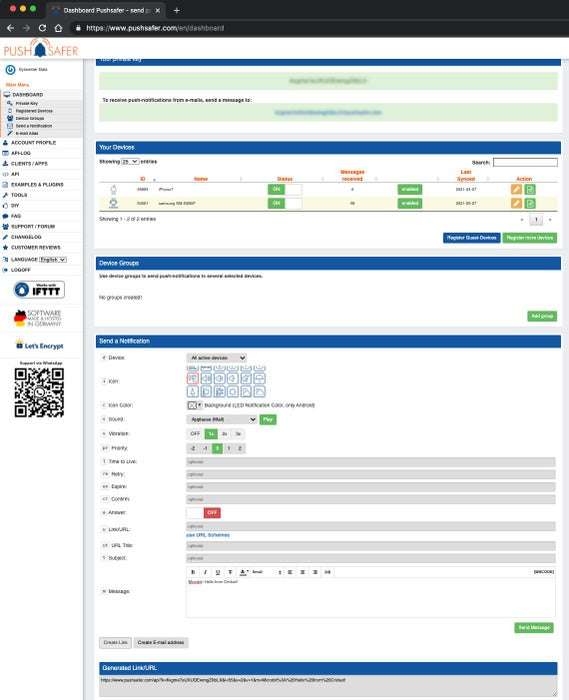This screenshot has height=700, width=569.
Task: Click the browser home icon
Action: point(58,28)
